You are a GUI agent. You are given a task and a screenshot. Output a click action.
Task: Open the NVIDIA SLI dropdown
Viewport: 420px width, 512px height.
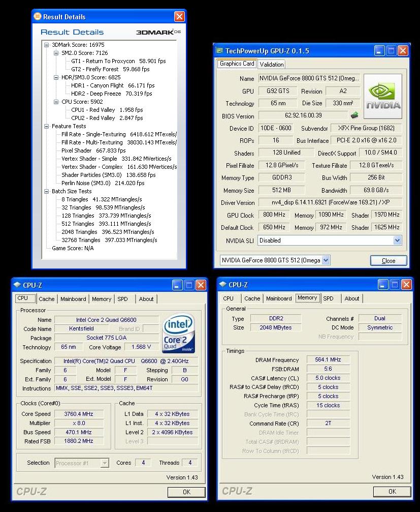(397, 240)
